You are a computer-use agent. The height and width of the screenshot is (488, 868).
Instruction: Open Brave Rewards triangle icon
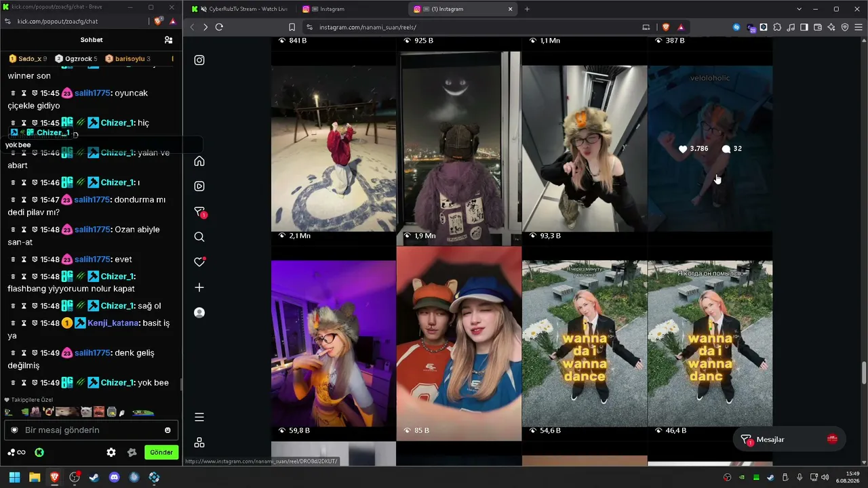(681, 27)
